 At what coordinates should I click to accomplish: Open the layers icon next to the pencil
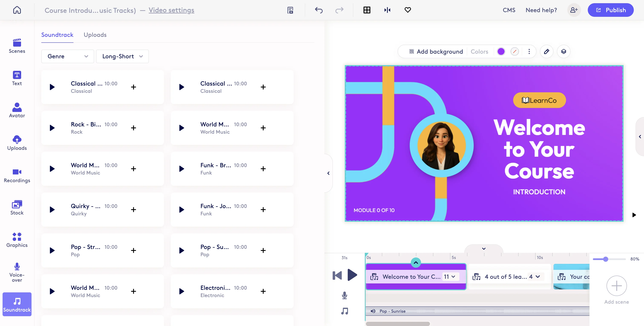coord(564,51)
